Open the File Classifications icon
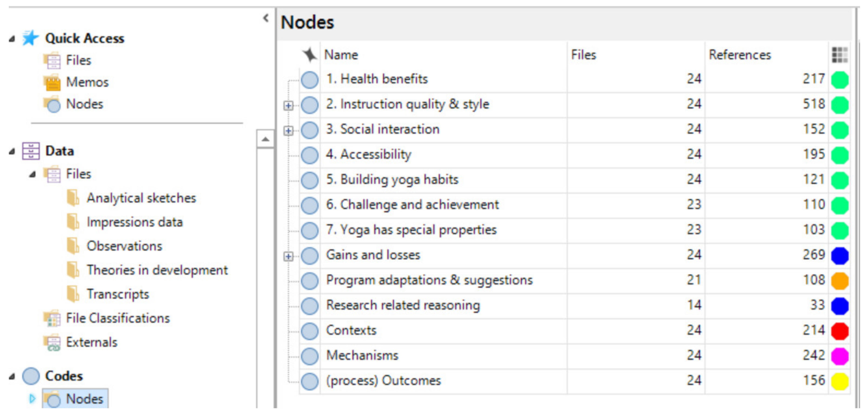 (52, 319)
